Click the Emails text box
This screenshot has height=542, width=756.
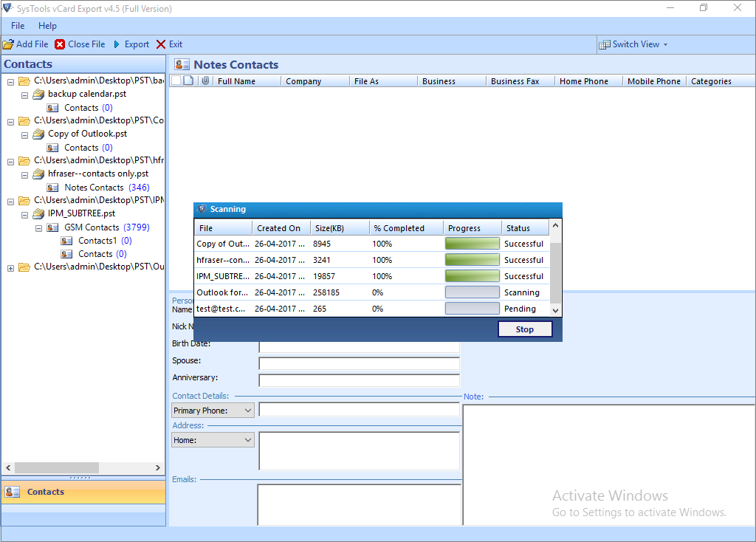[360, 505]
